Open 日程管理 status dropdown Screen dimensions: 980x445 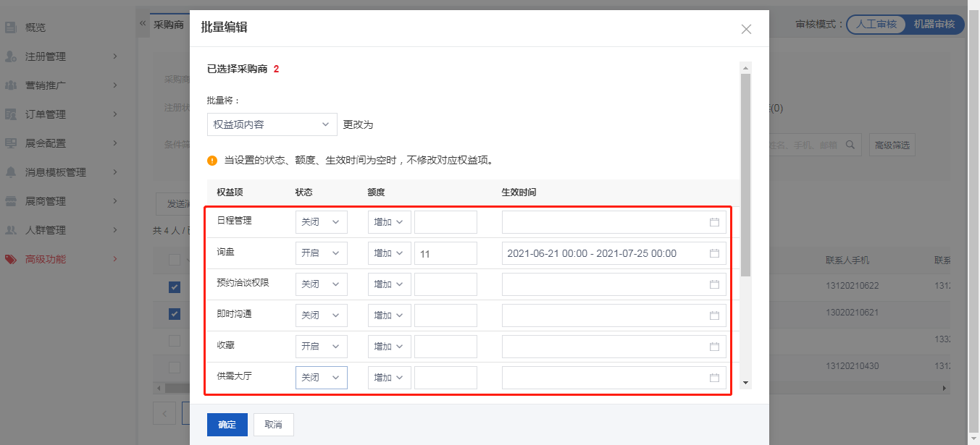click(322, 222)
